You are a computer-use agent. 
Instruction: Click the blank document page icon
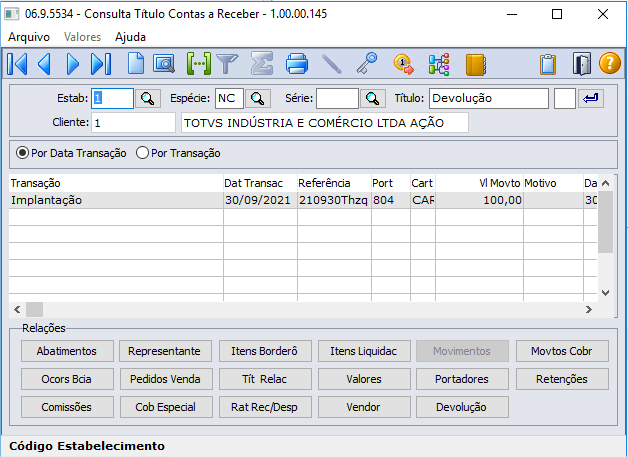tap(136, 64)
